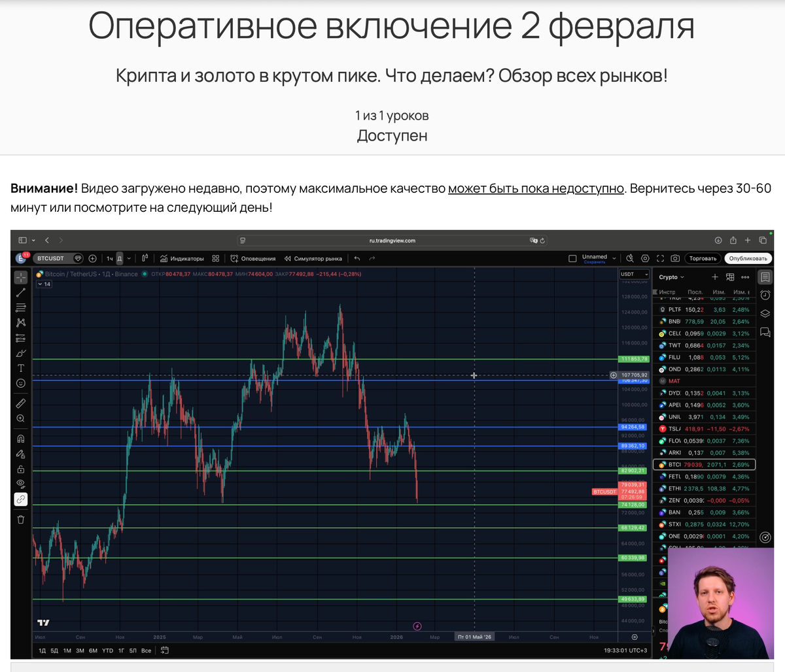
Task: Click the undo arrow in chart toolbar
Action: (x=357, y=258)
